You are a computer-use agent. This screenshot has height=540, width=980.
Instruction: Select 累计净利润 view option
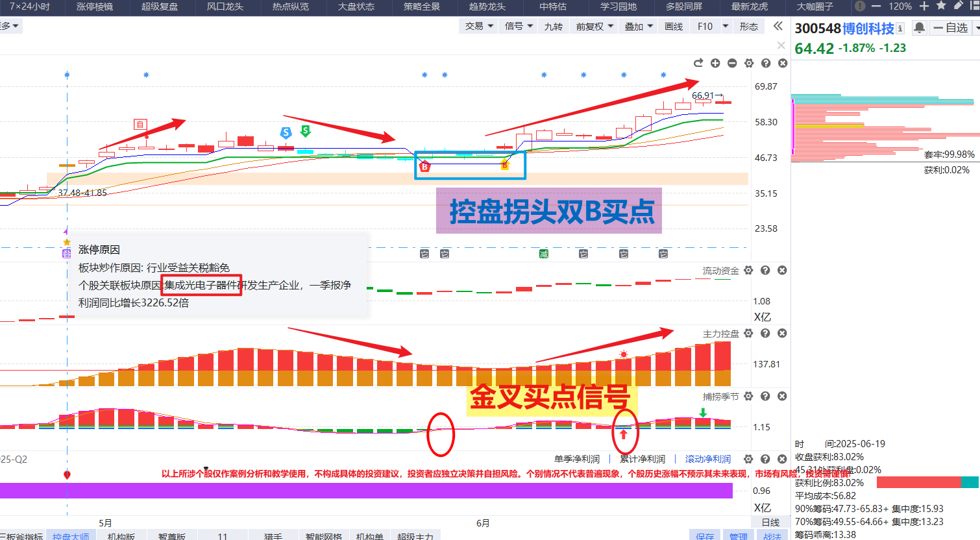643,459
